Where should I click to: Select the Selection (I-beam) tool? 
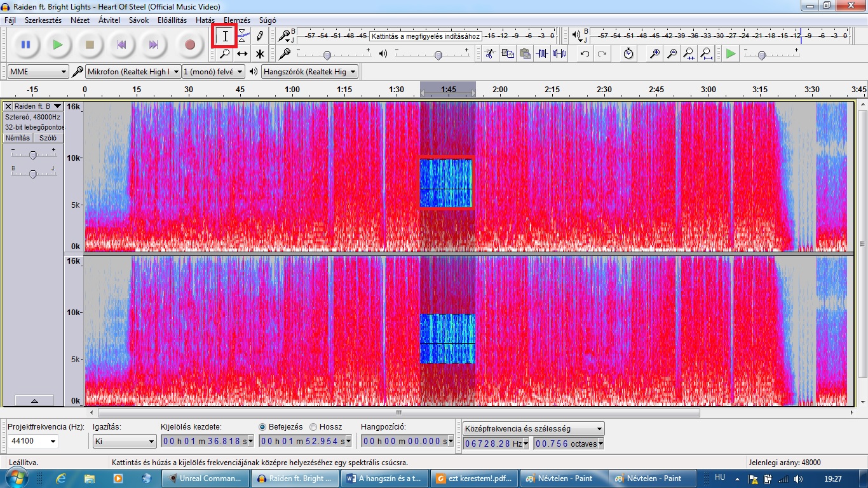click(225, 36)
